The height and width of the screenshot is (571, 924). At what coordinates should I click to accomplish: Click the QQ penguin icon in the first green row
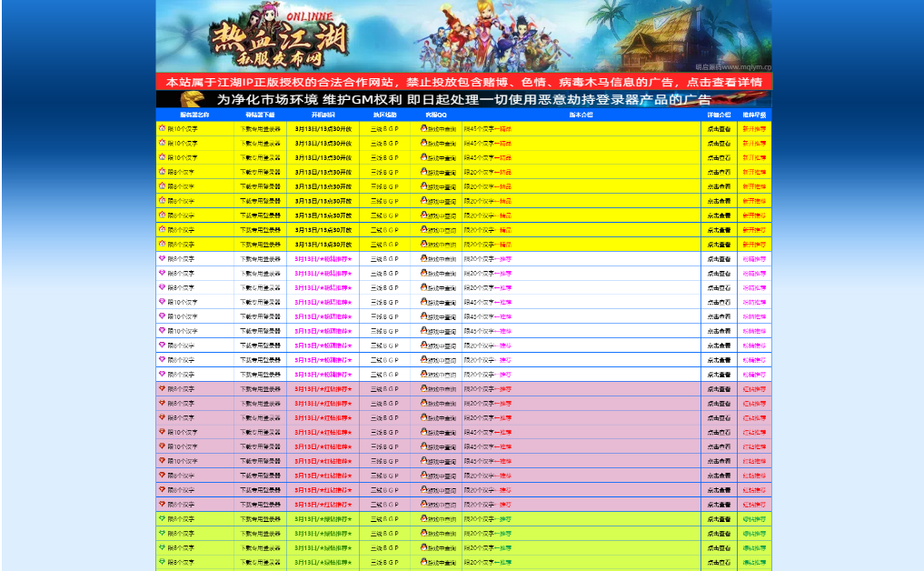click(x=423, y=518)
